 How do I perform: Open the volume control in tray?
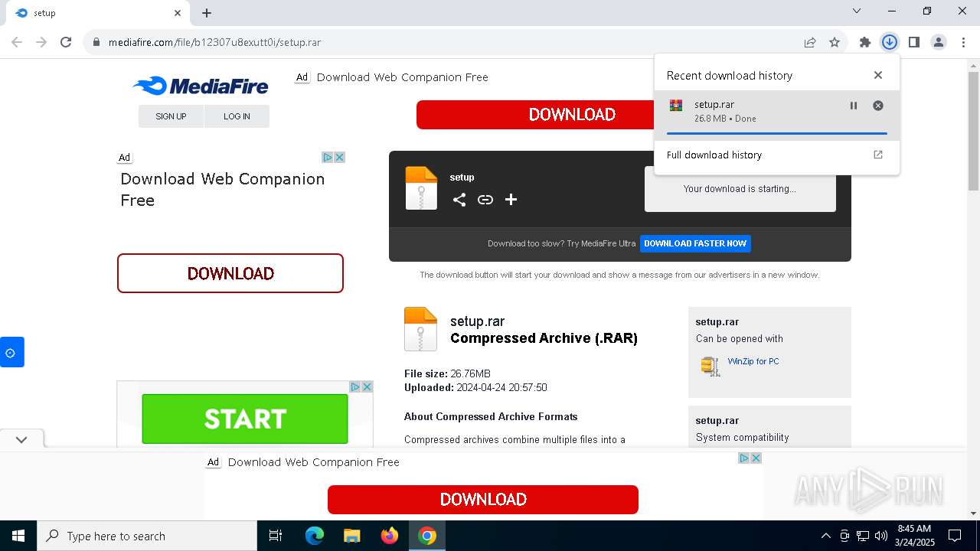click(881, 536)
